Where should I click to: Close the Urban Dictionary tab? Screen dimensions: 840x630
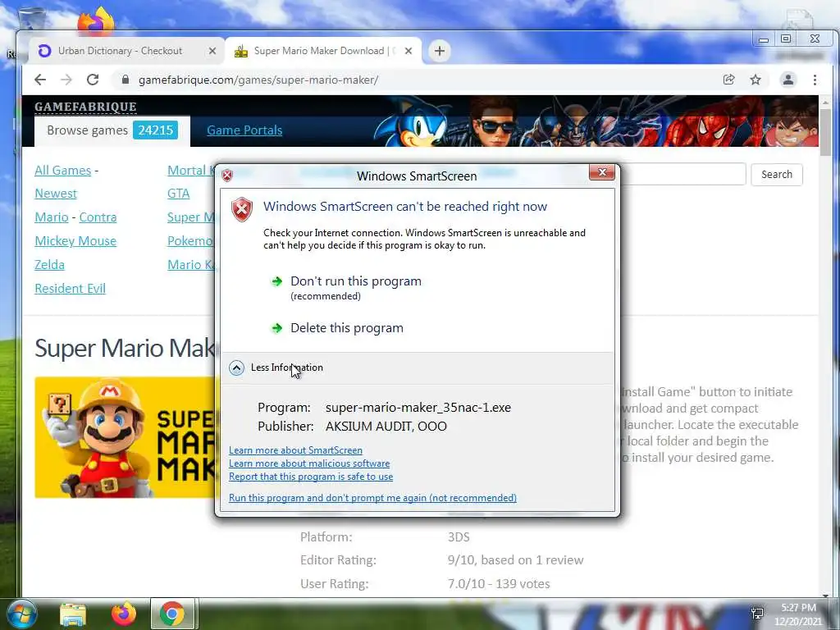pyautogui.click(x=212, y=51)
